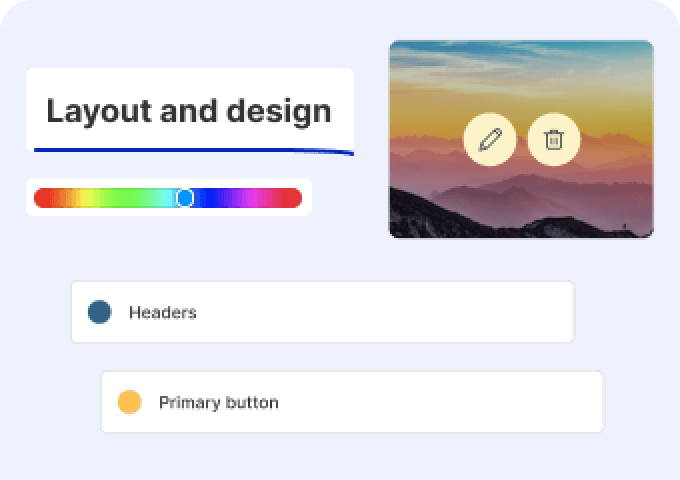Viewport: 680px width, 480px height.
Task: Click the Headers label text
Action: 163,312
